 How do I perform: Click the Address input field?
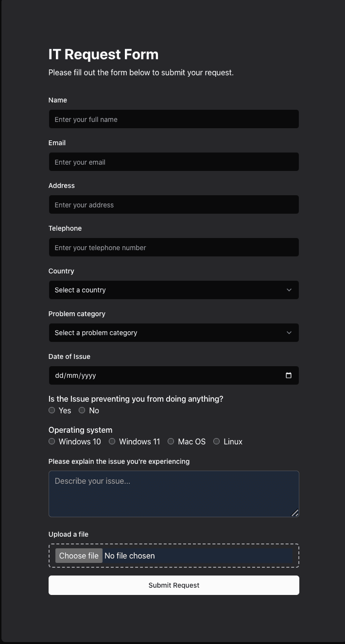(173, 204)
